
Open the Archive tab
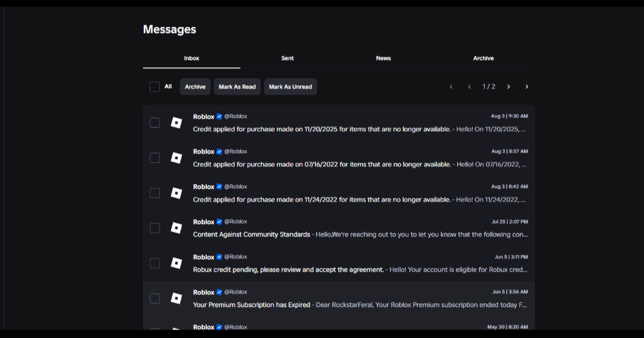click(x=484, y=58)
